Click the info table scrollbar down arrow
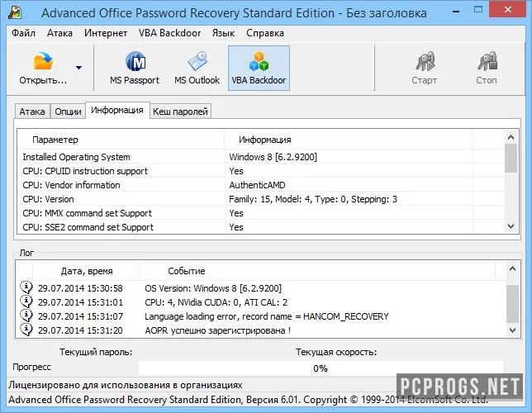This screenshot has width=532, height=413. coord(511,226)
